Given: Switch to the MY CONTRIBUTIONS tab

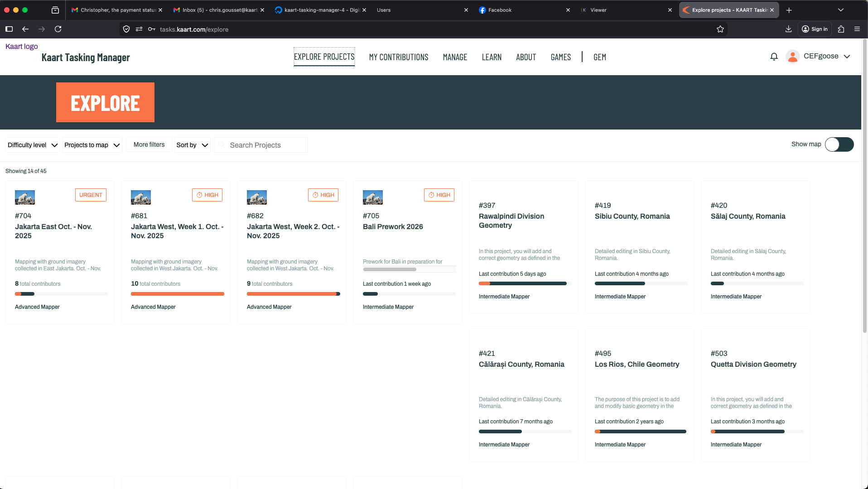Looking at the screenshot, I should tap(398, 57).
